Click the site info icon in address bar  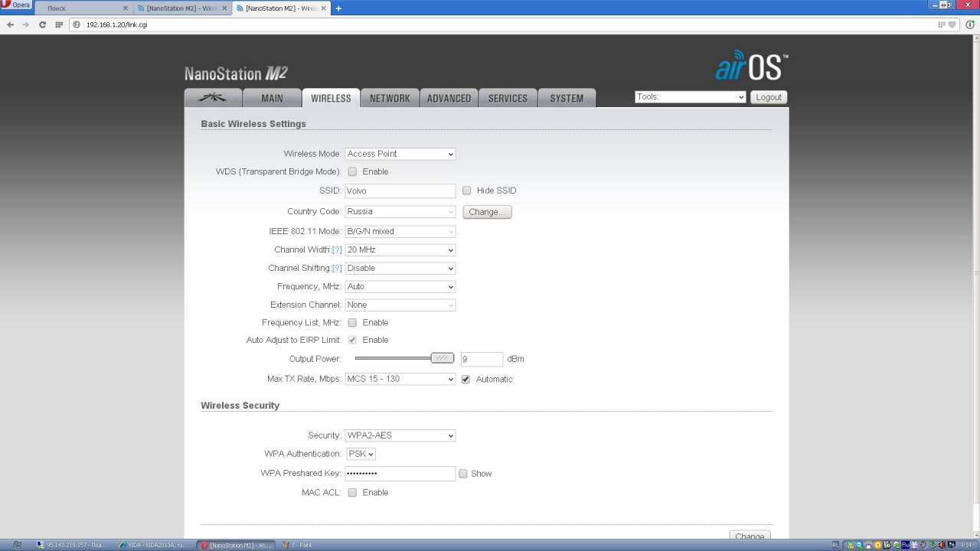point(77,24)
